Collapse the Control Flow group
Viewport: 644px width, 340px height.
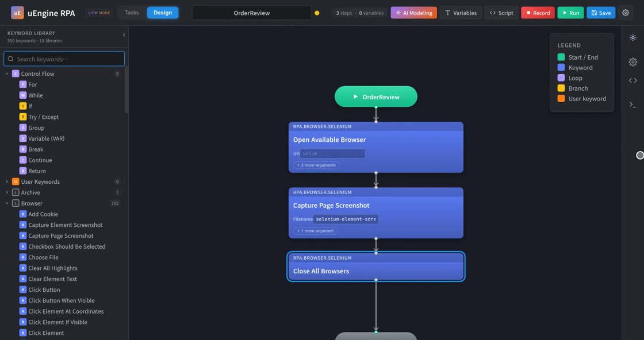(7, 74)
